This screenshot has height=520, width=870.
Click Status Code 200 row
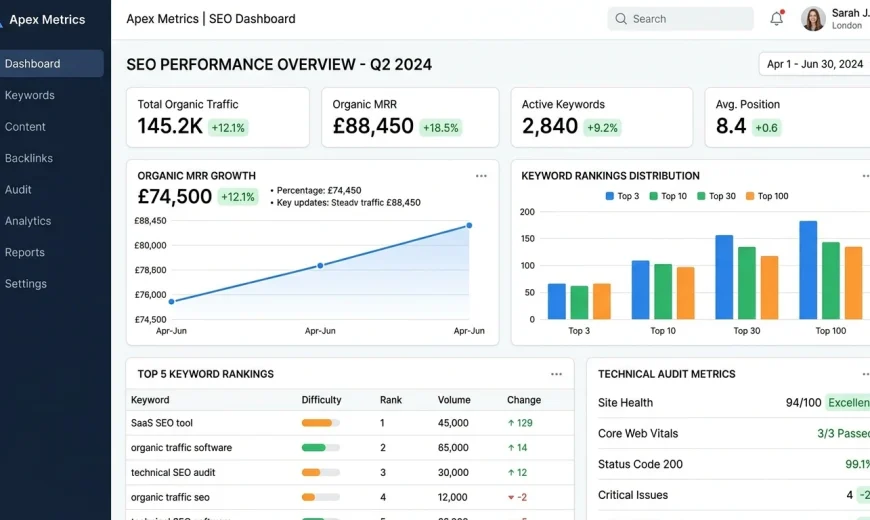point(734,464)
